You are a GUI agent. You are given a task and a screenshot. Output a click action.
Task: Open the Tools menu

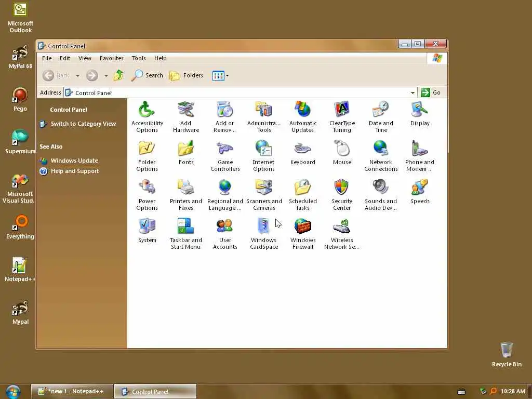(139, 58)
